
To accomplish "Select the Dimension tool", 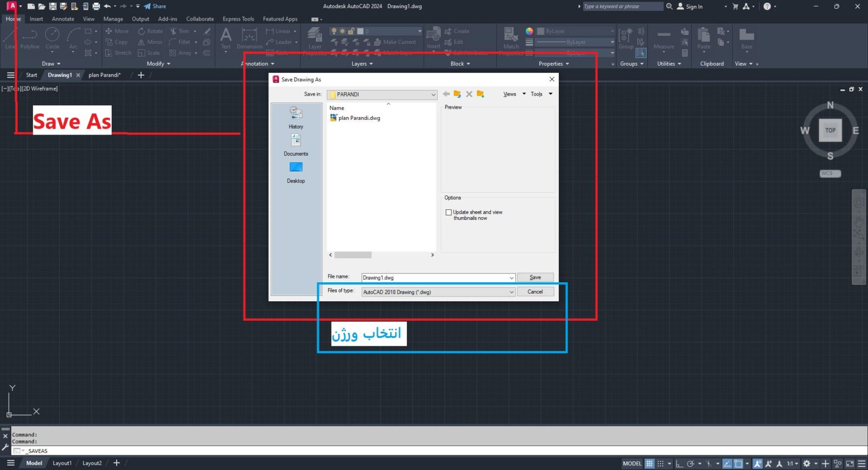I will (x=250, y=39).
